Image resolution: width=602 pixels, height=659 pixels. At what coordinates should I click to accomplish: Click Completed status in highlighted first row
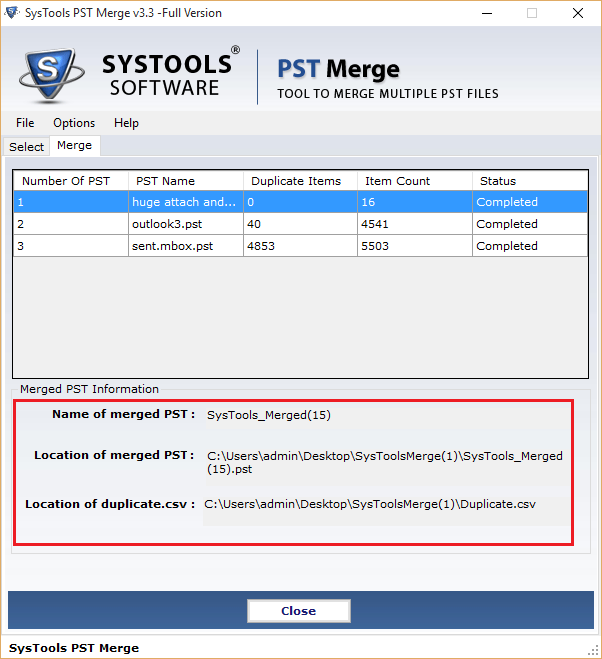pos(530,202)
